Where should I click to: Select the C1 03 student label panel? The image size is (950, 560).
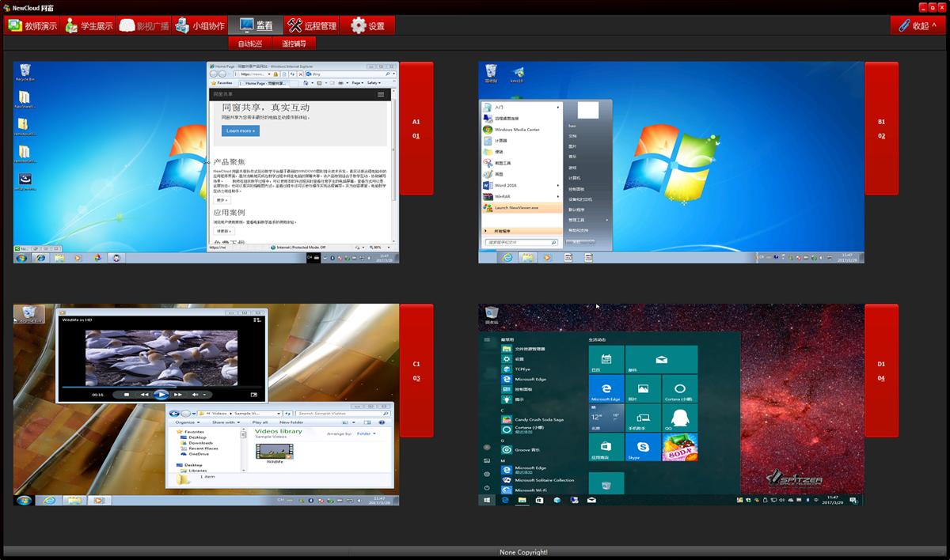click(416, 371)
